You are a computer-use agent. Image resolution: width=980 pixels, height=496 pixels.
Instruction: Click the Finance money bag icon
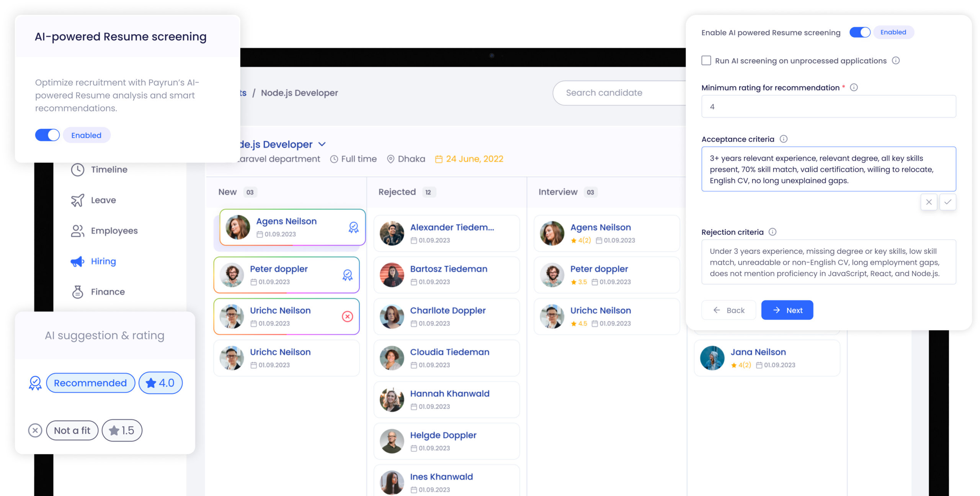78,292
